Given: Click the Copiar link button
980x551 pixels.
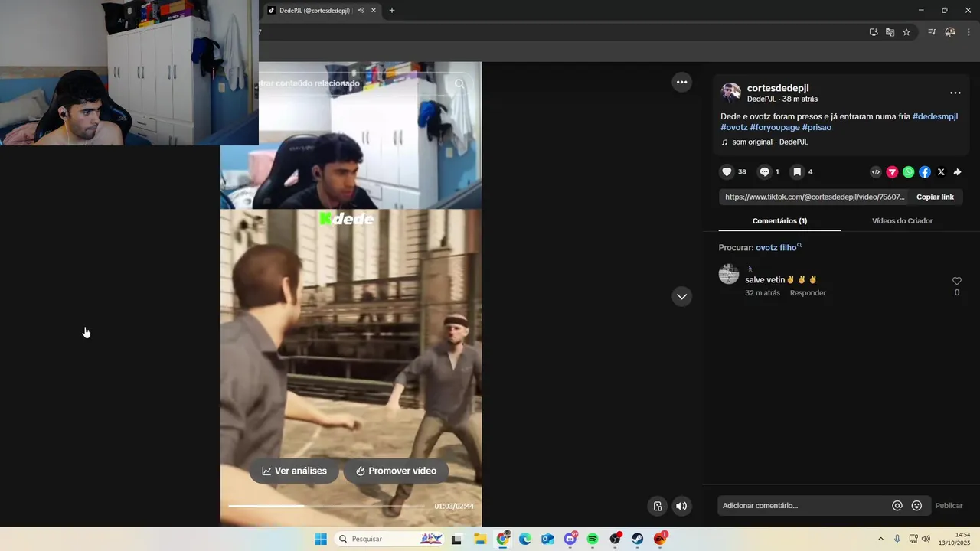Looking at the screenshot, I should [x=935, y=197].
